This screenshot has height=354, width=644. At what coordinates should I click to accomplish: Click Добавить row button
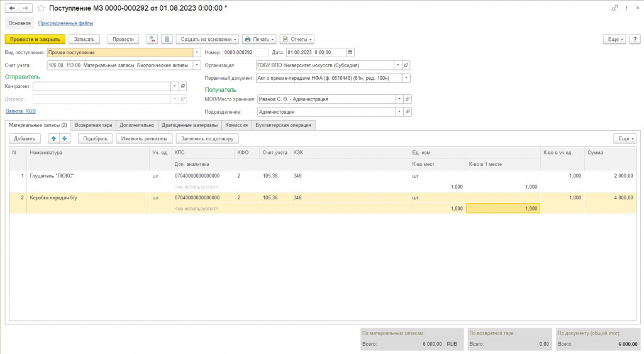25,139
